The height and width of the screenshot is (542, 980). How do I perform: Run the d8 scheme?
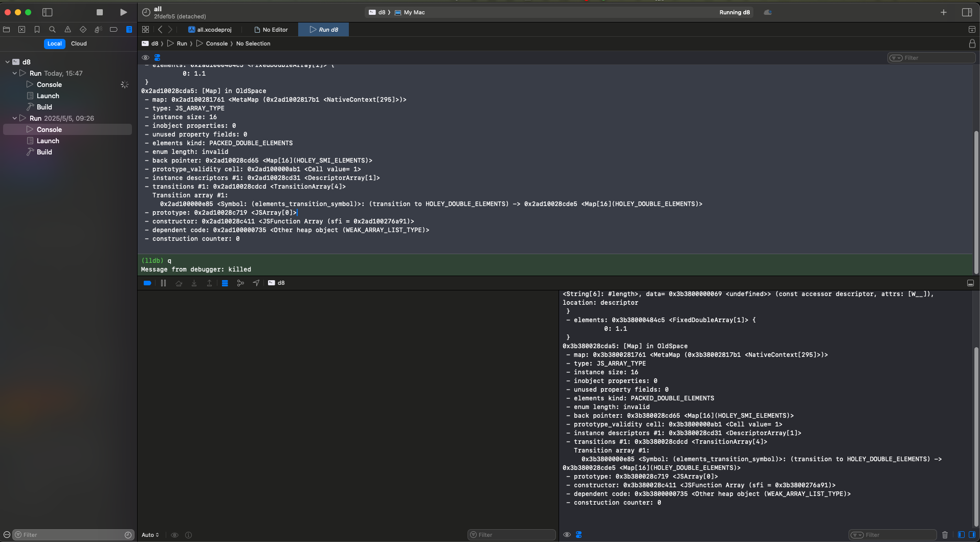[123, 12]
